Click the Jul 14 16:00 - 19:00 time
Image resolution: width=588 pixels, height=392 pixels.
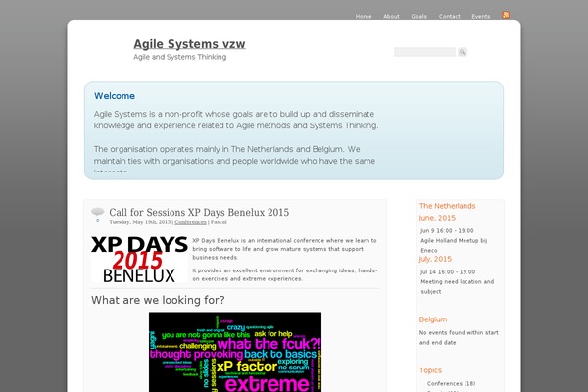tap(448, 272)
